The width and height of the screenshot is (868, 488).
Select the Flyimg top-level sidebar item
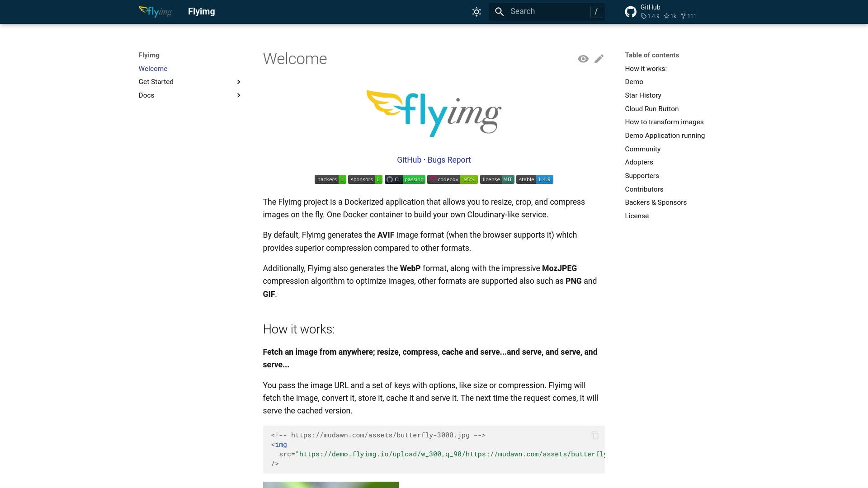[149, 55]
